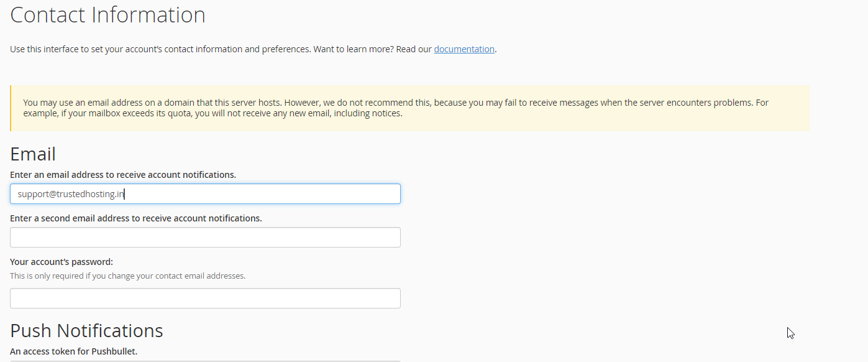Focus the second email address input box
Image resolution: width=868 pixels, height=362 pixels.
pos(205,237)
